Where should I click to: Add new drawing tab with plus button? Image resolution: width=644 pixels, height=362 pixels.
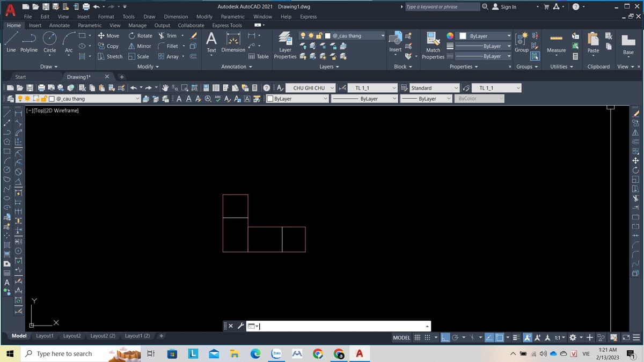point(122,77)
